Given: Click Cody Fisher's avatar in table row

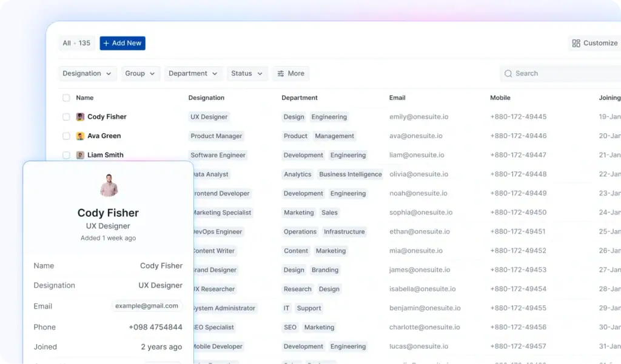Looking at the screenshot, I should coord(80,117).
